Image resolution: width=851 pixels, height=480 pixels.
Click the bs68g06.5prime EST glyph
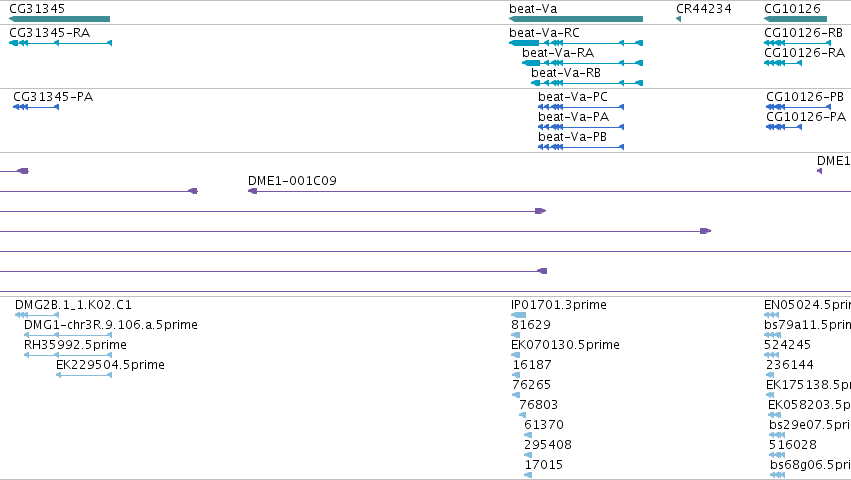click(778, 476)
